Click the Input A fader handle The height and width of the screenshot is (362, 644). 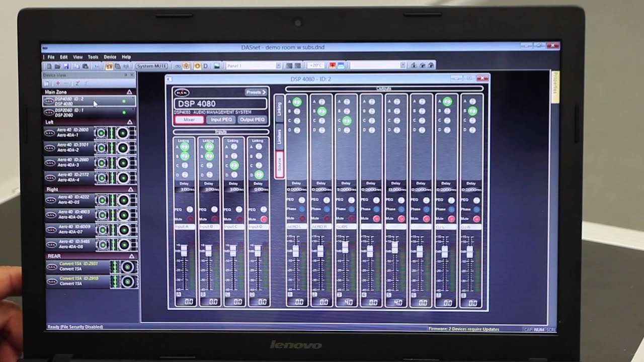coord(184,251)
